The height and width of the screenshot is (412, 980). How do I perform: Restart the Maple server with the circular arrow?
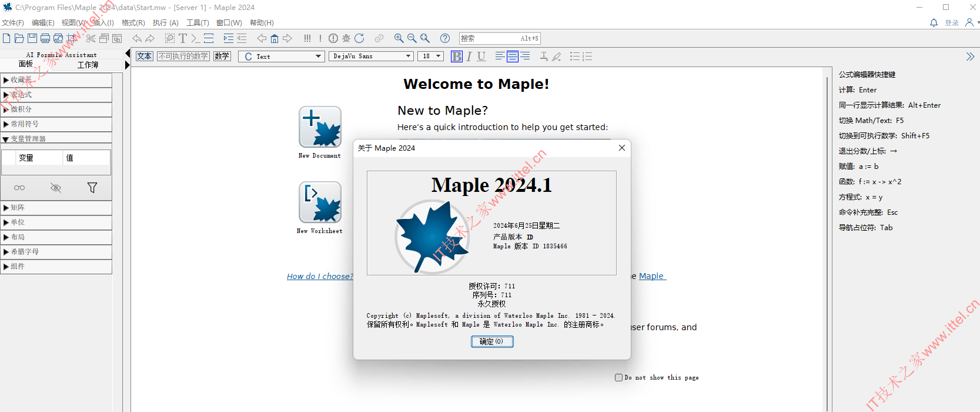359,38
